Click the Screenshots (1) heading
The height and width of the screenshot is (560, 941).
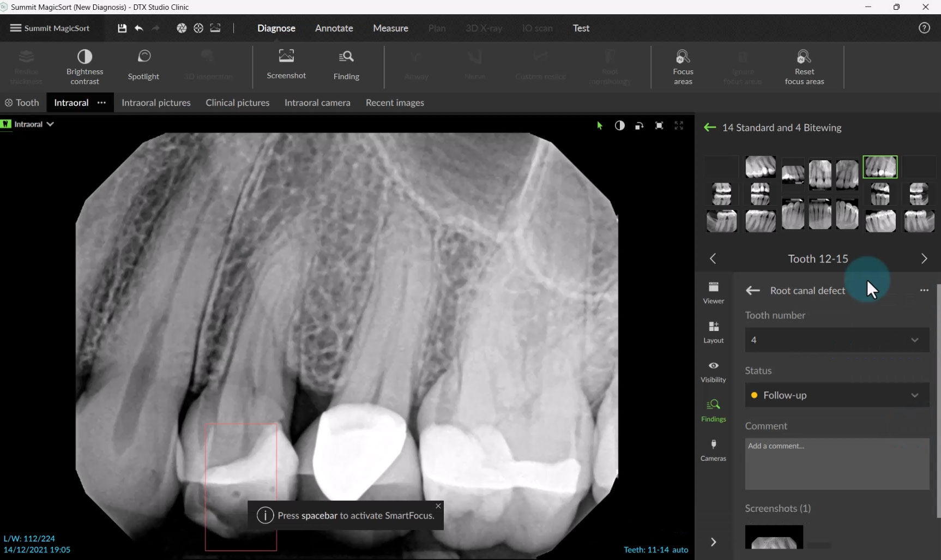click(x=777, y=508)
